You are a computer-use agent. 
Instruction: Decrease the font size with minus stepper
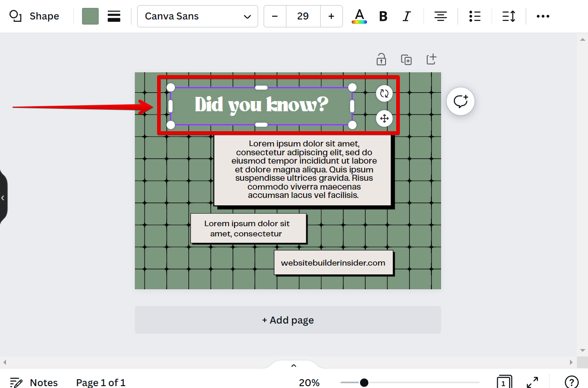tap(274, 16)
